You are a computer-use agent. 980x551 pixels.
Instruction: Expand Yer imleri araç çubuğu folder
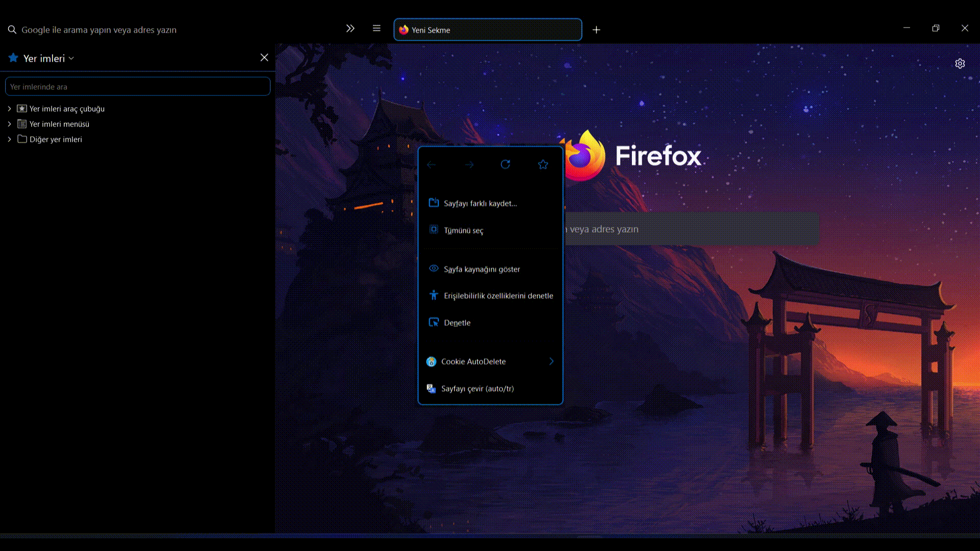tap(9, 109)
